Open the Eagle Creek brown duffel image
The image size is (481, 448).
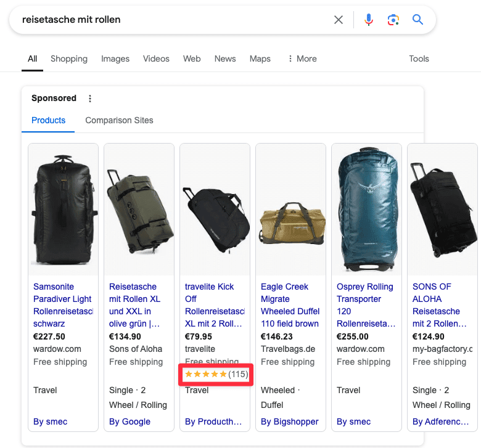click(291, 210)
